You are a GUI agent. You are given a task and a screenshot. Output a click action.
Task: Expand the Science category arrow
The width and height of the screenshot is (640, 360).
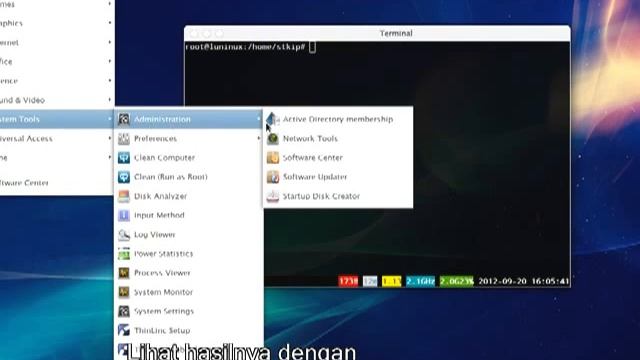pos(109,81)
